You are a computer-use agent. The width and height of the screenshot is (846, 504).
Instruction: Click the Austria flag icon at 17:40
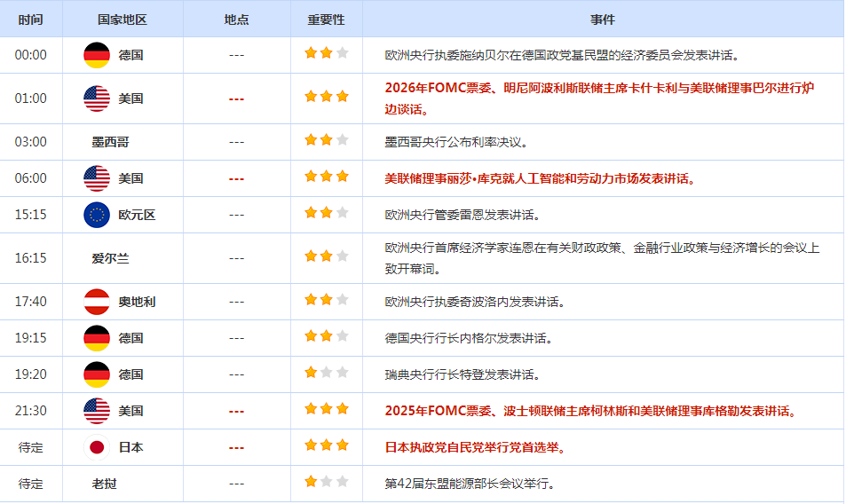click(96, 302)
